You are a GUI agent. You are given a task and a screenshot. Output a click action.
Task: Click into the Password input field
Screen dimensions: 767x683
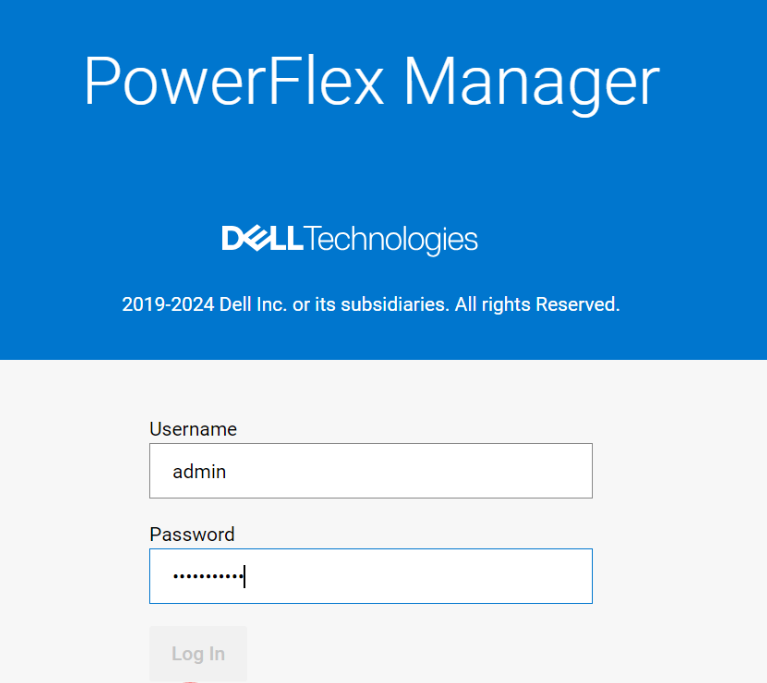370,576
